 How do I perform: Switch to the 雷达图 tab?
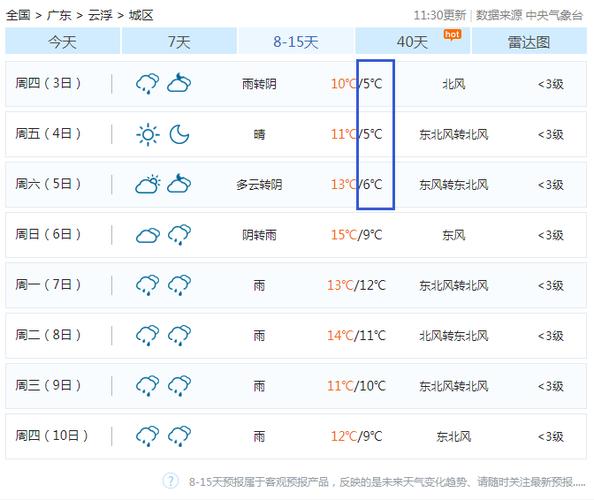pos(529,41)
